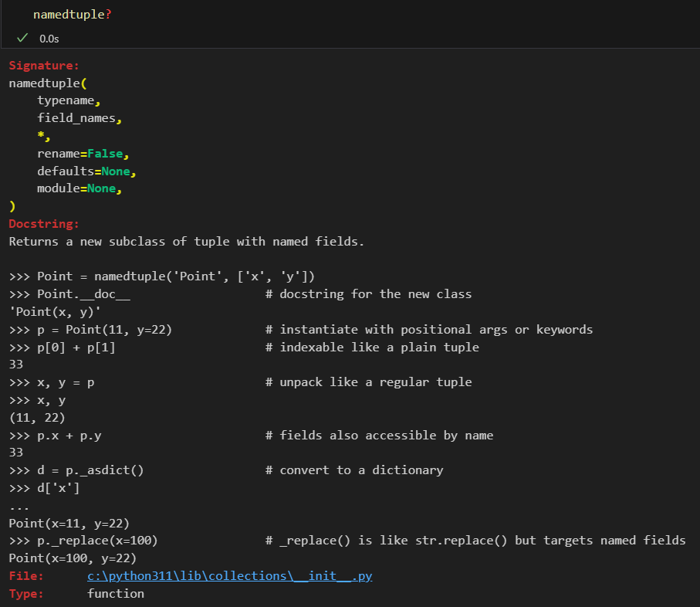700x607 pixels.
Task: Click the red Docstring: heading
Action: tap(44, 224)
